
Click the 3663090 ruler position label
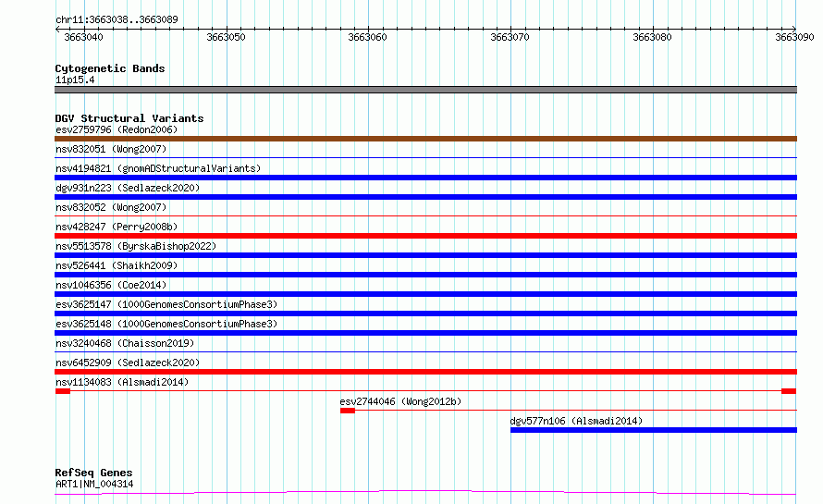click(794, 37)
